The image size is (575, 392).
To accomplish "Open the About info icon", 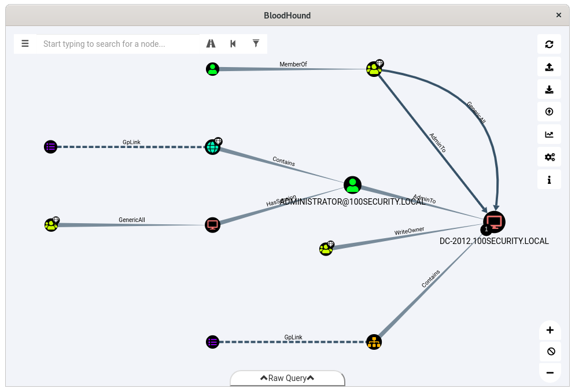I will tap(549, 180).
